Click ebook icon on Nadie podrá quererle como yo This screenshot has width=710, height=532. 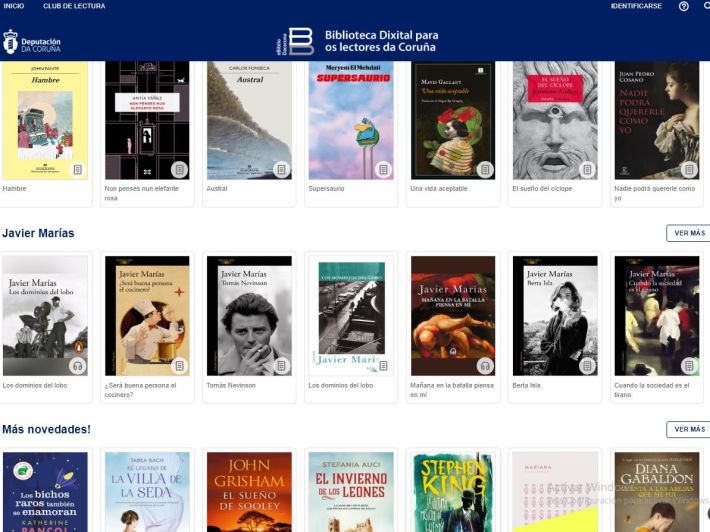tap(689, 170)
